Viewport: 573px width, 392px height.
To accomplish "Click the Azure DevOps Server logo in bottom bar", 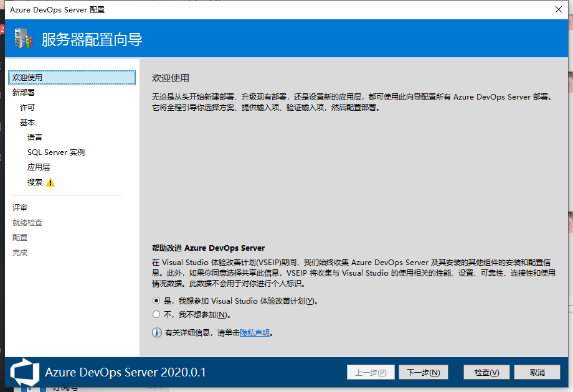I will click(24, 371).
